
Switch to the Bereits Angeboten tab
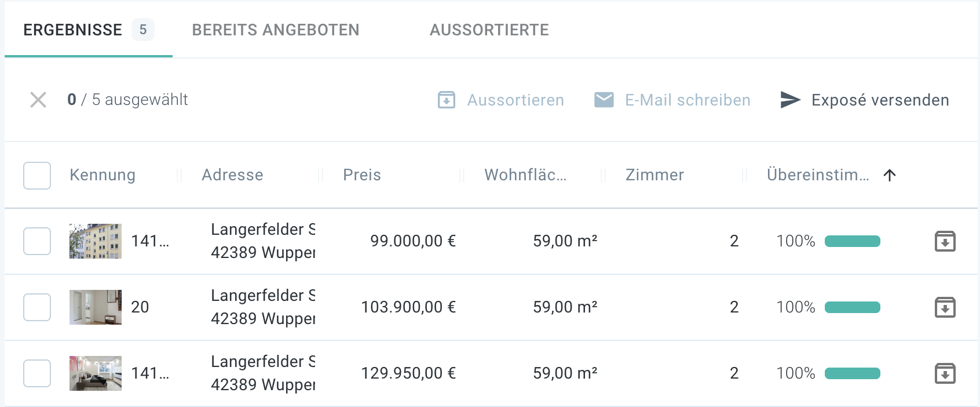276,30
